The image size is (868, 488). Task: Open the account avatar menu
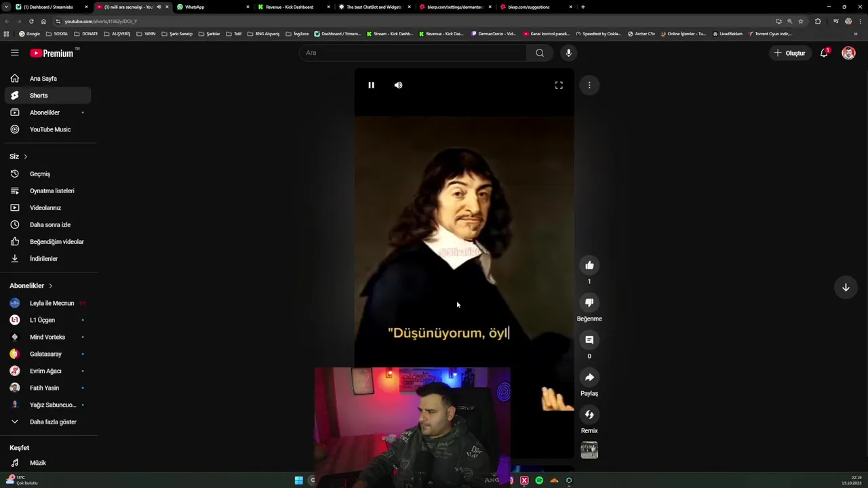point(848,53)
